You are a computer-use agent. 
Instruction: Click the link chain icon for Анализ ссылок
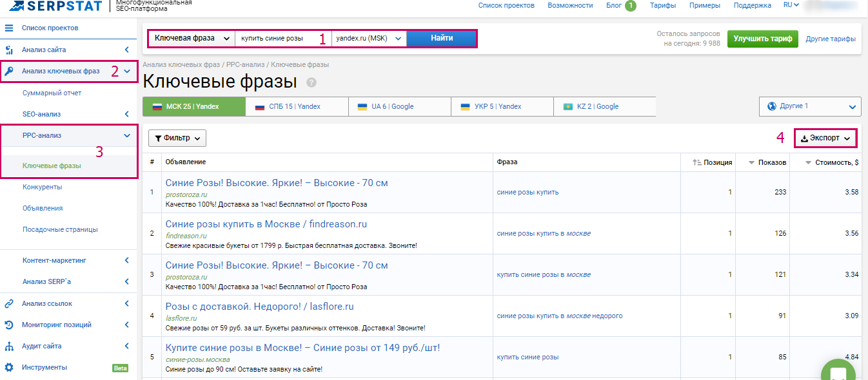coord(9,303)
